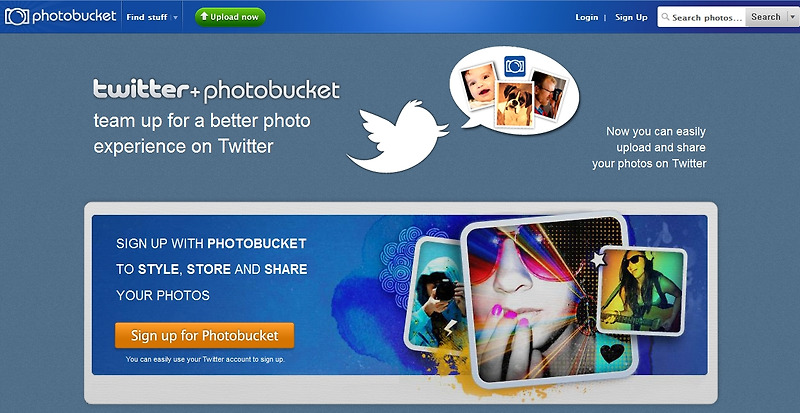
Task: Click the Login link
Action: click(x=587, y=17)
